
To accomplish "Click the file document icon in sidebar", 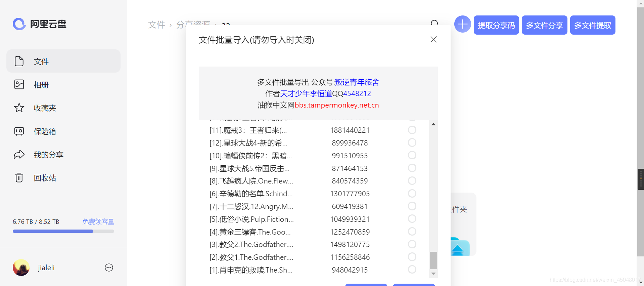I will pyautogui.click(x=19, y=61).
